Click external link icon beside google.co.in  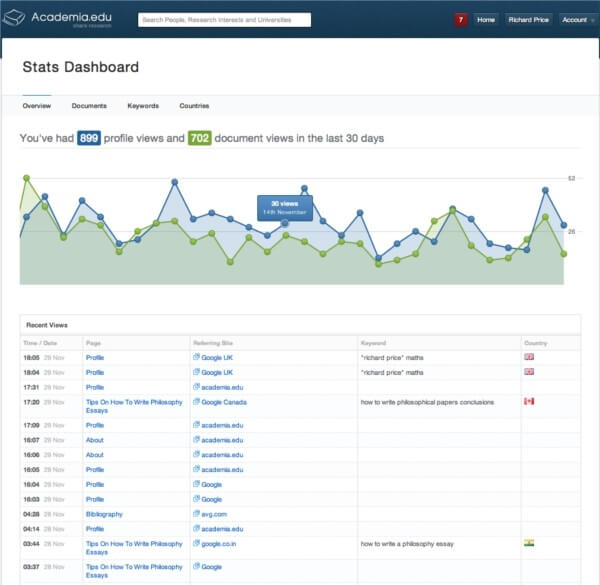[196, 544]
